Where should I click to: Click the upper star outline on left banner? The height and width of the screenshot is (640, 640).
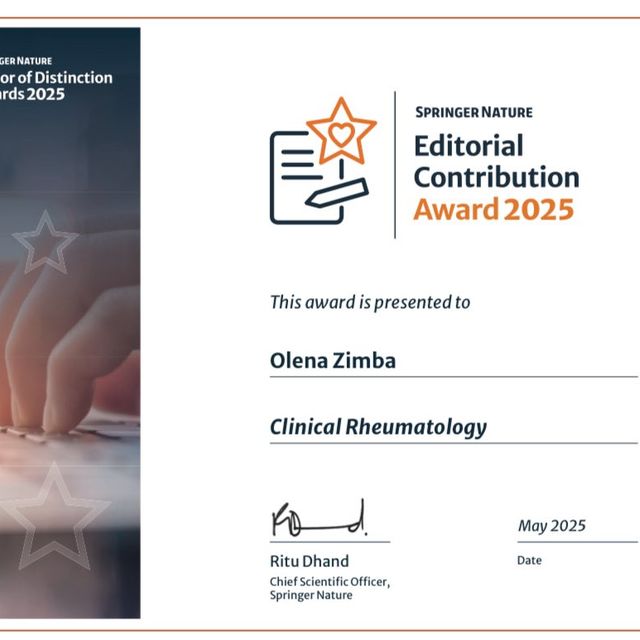pyautogui.click(x=44, y=242)
